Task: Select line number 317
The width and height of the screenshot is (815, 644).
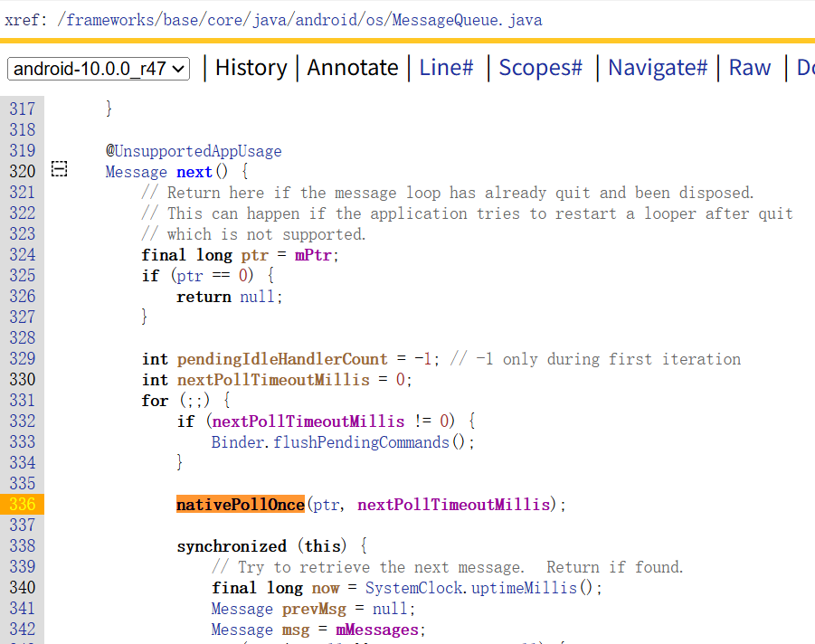Action: (23, 109)
